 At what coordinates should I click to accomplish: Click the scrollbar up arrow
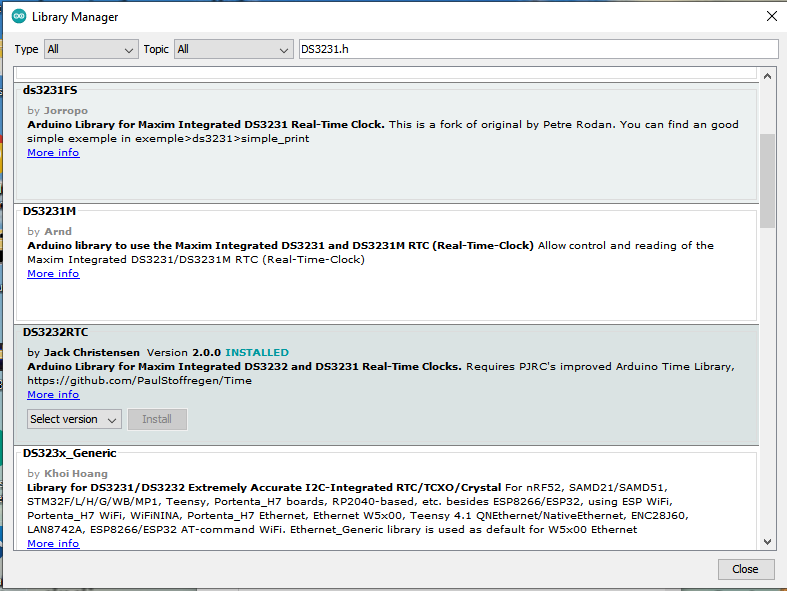[767, 76]
